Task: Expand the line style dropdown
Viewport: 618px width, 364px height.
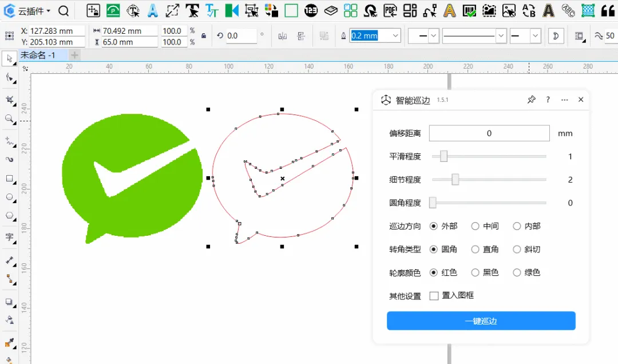Action: point(501,36)
